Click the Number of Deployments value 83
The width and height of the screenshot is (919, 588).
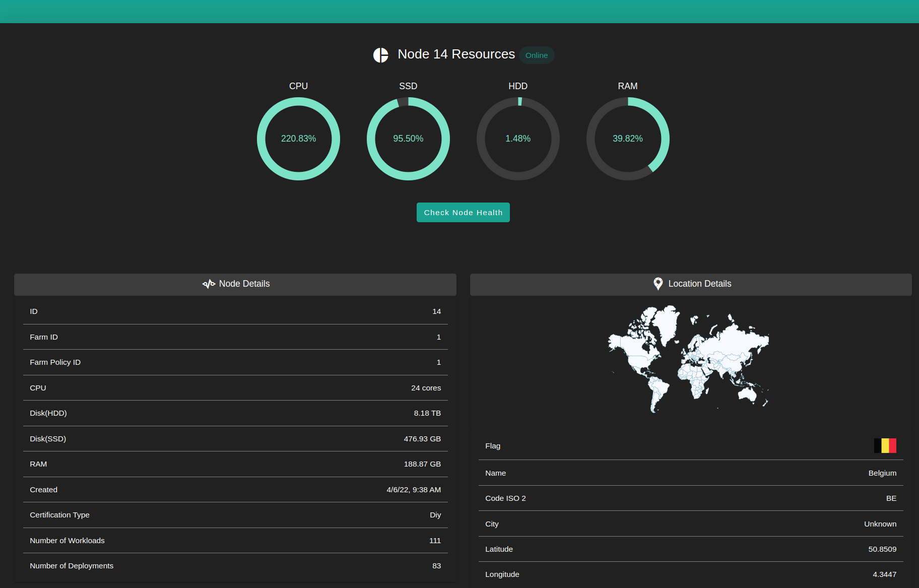pyautogui.click(x=436, y=566)
